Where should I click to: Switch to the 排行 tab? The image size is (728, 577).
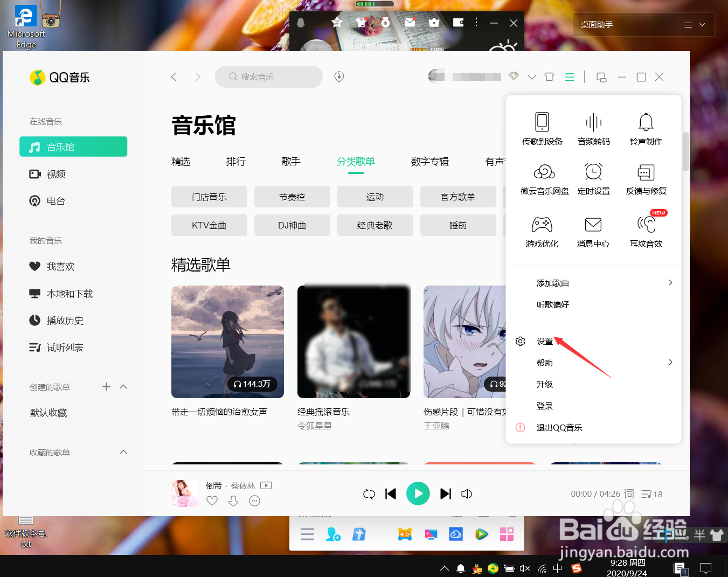click(236, 162)
